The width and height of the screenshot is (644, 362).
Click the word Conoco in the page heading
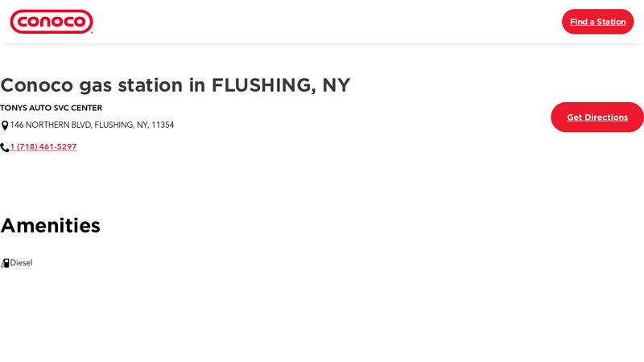[36, 85]
